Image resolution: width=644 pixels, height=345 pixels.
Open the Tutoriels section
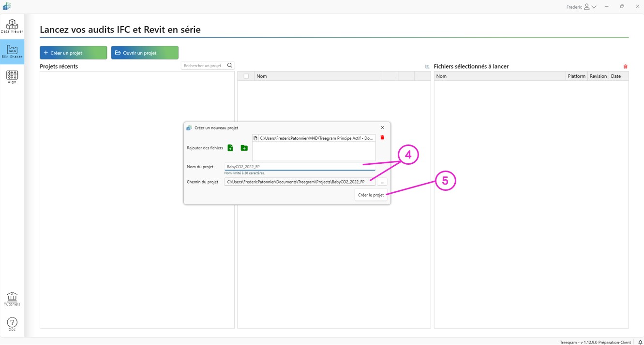[12, 299]
